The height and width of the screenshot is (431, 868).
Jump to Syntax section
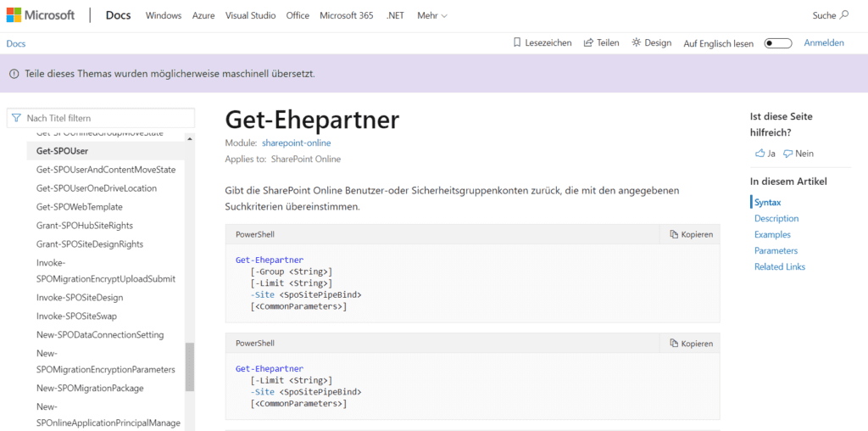tap(767, 202)
